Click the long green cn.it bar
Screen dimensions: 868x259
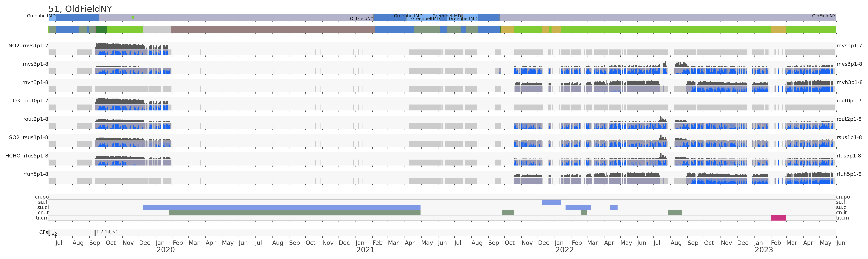tap(295, 213)
